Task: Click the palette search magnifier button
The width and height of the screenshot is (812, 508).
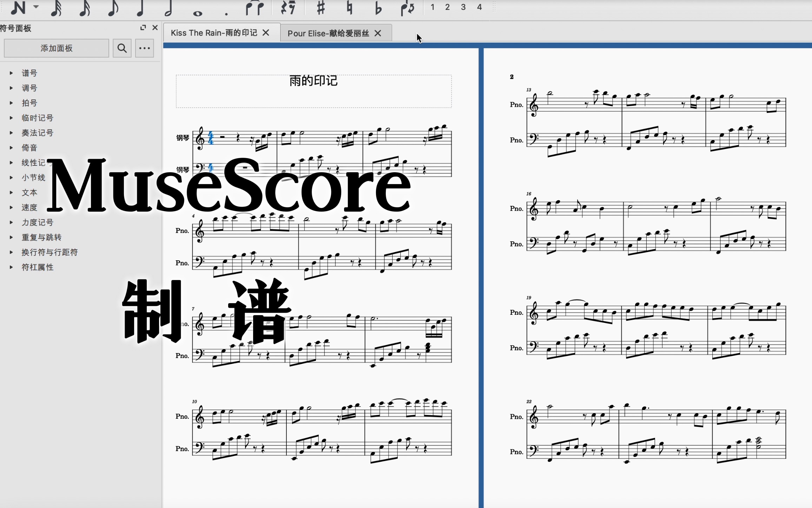Action: [122, 48]
